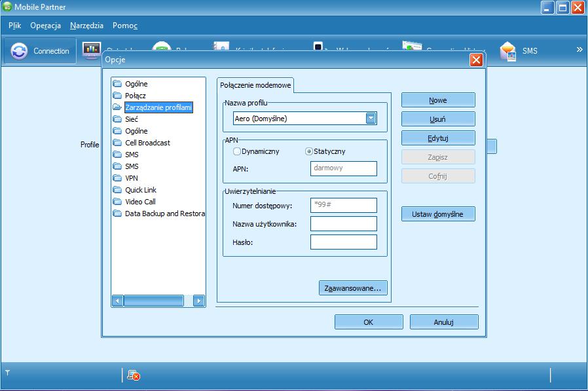Screen dimensions: 588x391
Task: Click the disconnected network status icon
Action: point(134,375)
